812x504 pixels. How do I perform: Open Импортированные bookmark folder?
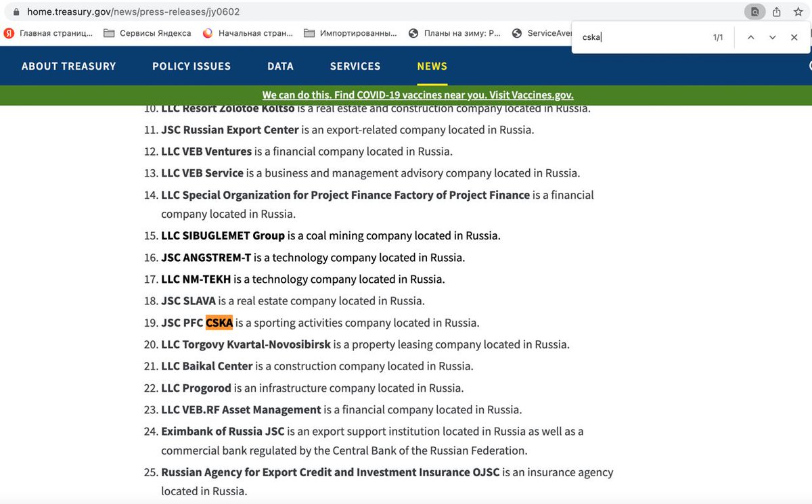(351, 32)
